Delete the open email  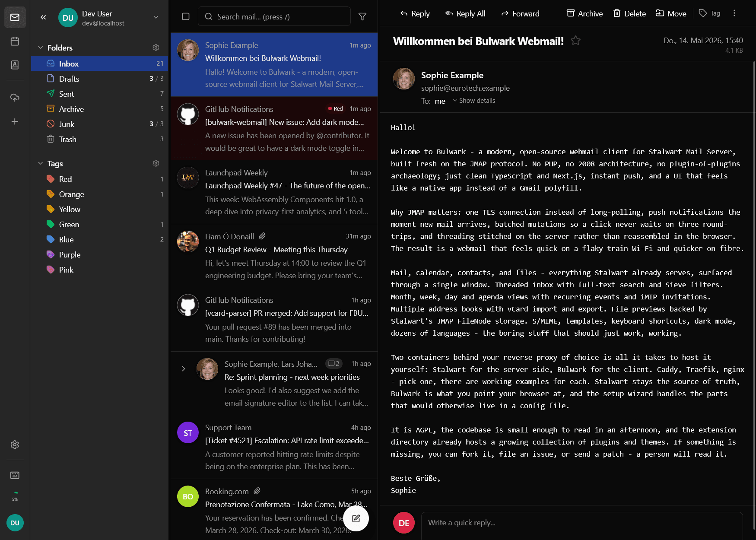point(629,13)
